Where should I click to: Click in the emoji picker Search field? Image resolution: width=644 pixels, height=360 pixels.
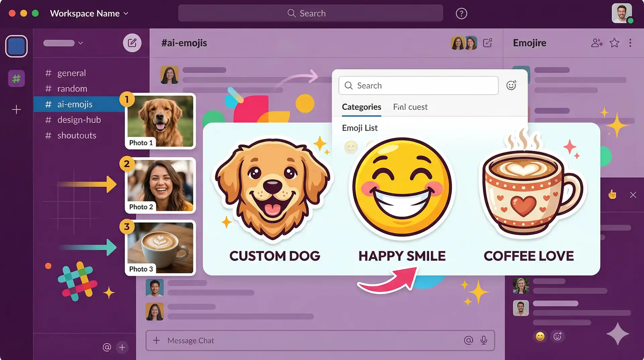click(x=418, y=86)
